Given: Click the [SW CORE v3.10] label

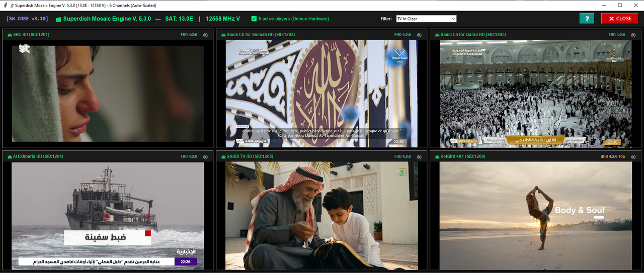Looking at the screenshot, I should [27, 19].
